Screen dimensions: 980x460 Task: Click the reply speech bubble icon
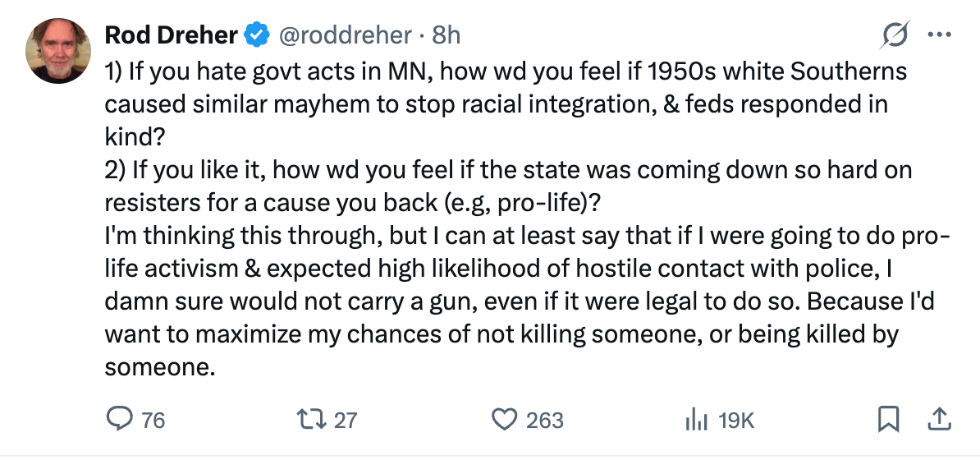[x=120, y=420]
